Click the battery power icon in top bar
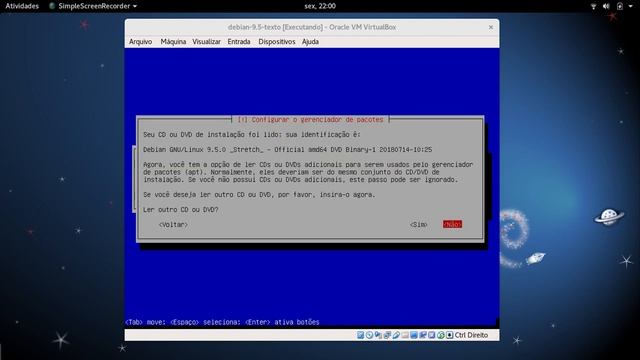 tap(620, 6)
